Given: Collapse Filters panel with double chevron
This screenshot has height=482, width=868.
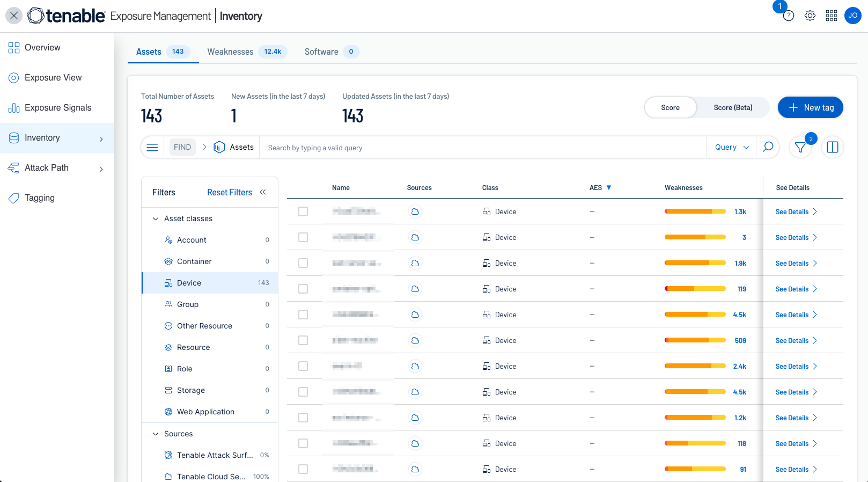Looking at the screenshot, I should pos(263,192).
